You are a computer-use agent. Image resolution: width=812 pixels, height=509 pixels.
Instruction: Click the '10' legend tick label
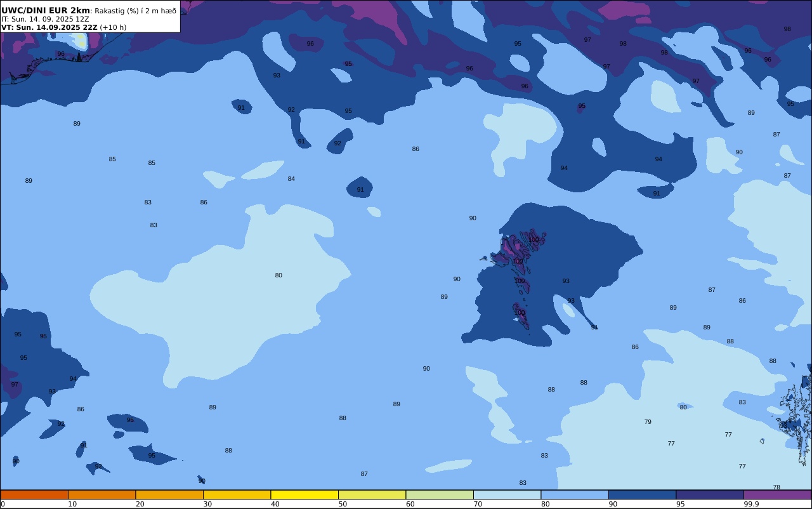[x=72, y=504]
